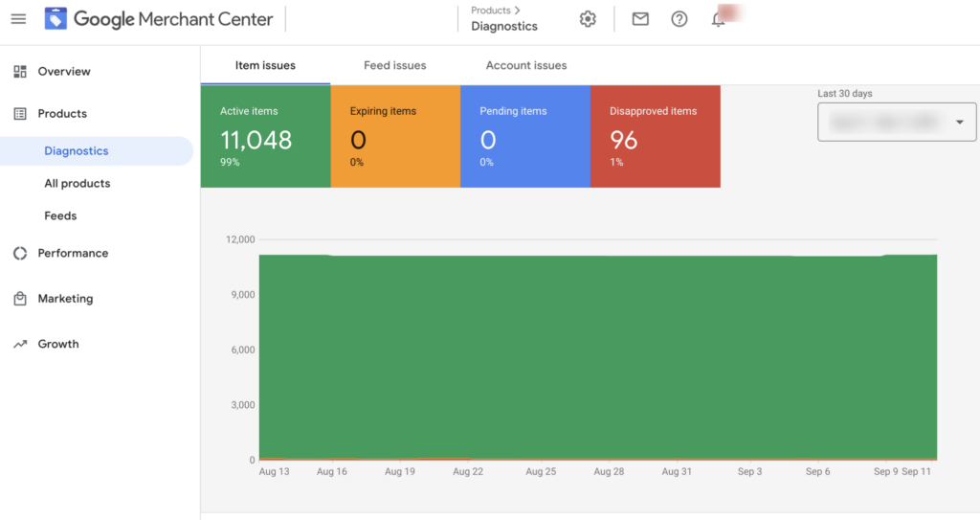Open the mail envelope icon
The width and height of the screenshot is (980, 520).
click(x=640, y=19)
